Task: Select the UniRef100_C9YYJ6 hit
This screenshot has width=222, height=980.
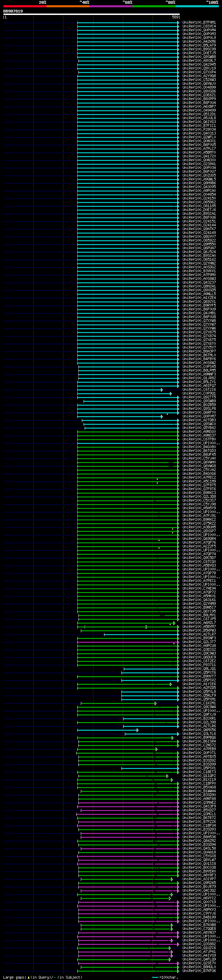Action: coord(199,913)
